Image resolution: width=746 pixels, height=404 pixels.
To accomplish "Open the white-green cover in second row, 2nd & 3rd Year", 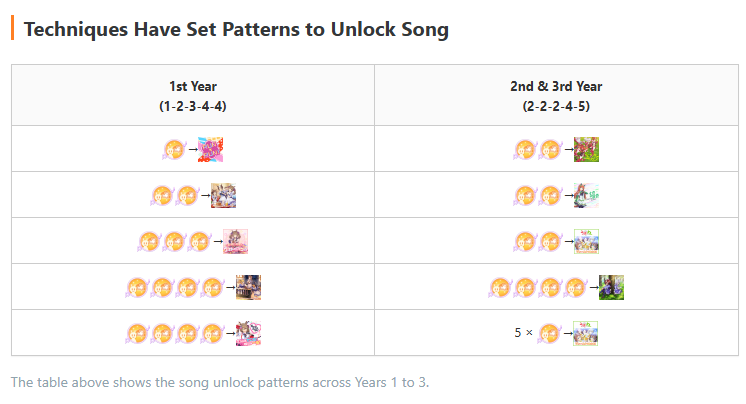I will point(586,196).
